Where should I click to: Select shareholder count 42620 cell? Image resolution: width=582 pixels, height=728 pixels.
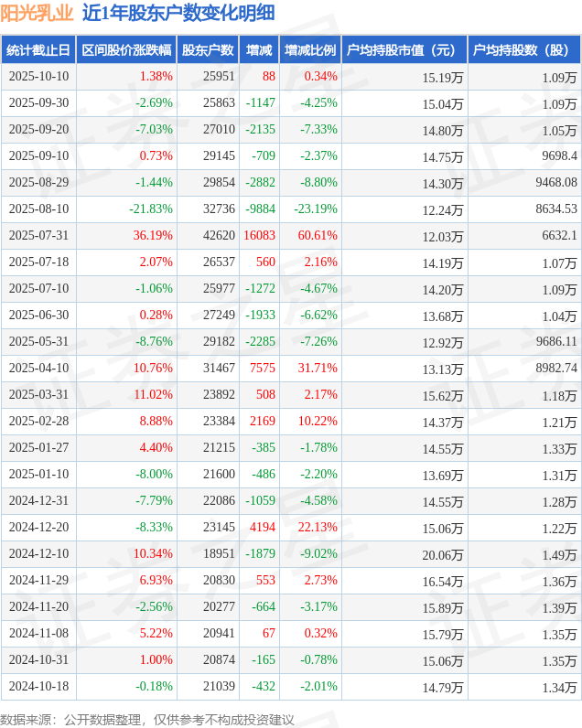point(219,236)
